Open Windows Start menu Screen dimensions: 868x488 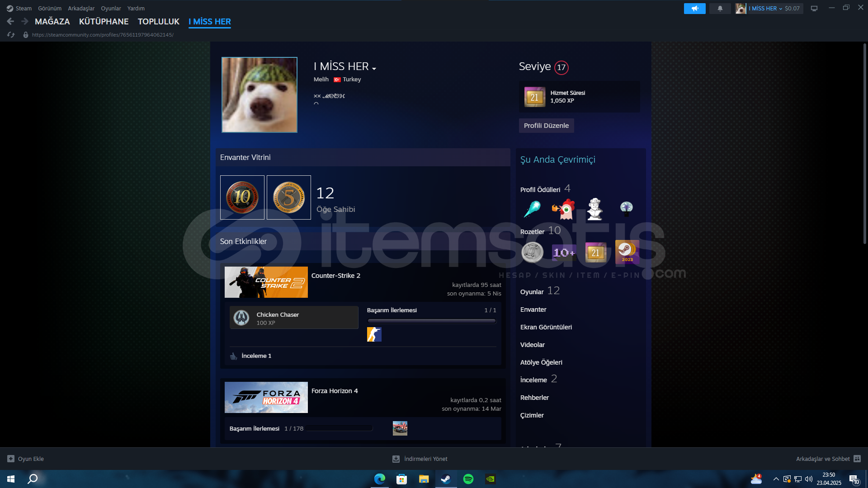[11, 479]
